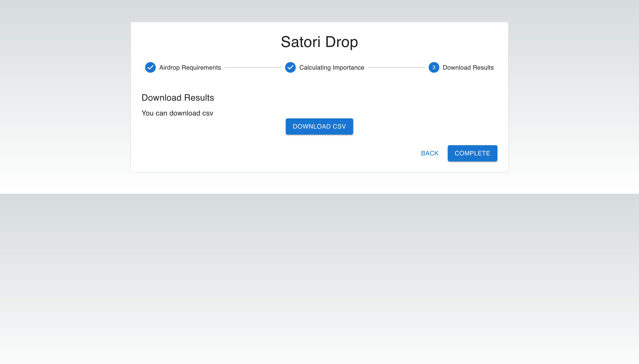Select the Airdrop Requirements checkmark icon
639x364 pixels.
150,67
